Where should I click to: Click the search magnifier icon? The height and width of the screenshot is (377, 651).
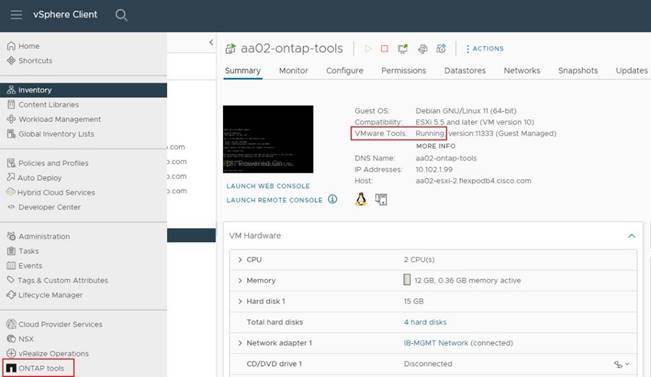click(121, 15)
